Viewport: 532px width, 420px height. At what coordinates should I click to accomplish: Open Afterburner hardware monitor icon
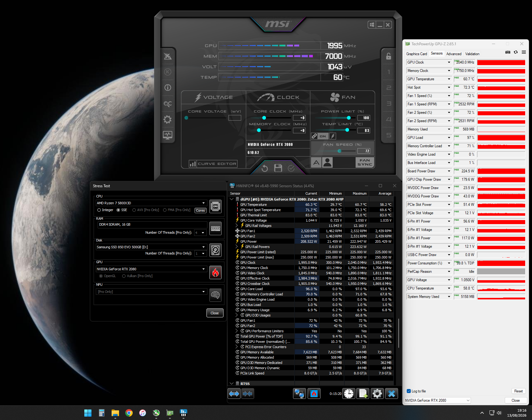(x=168, y=135)
